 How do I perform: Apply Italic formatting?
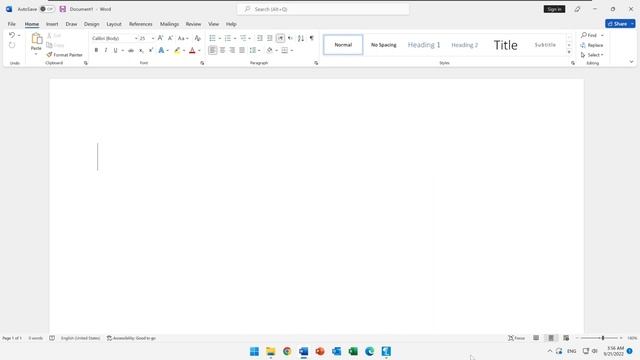point(106,50)
